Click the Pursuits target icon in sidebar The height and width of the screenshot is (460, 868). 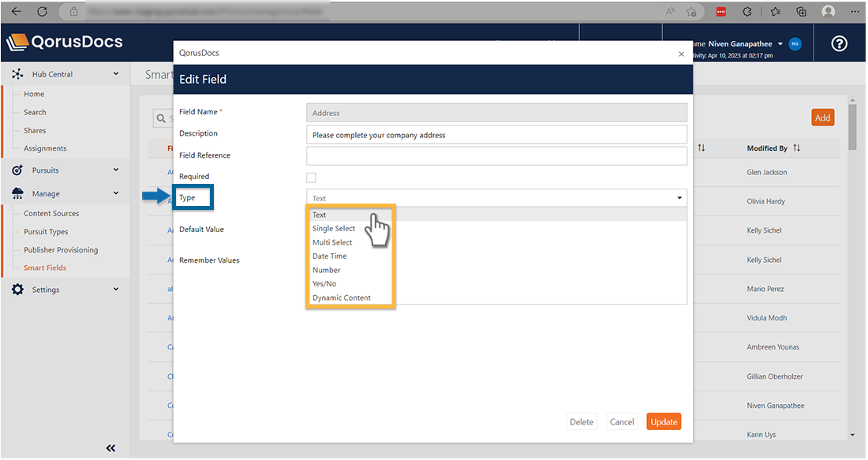coord(17,170)
